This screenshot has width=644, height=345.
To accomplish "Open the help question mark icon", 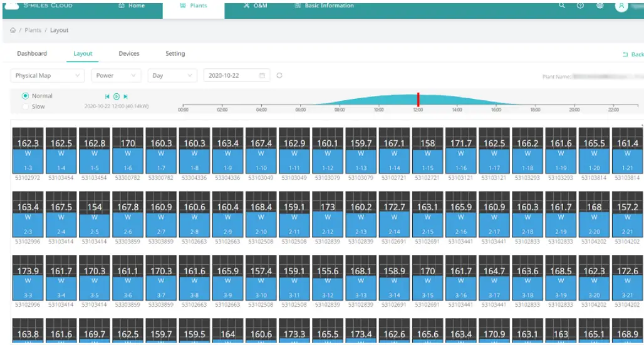I will coord(581,6).
